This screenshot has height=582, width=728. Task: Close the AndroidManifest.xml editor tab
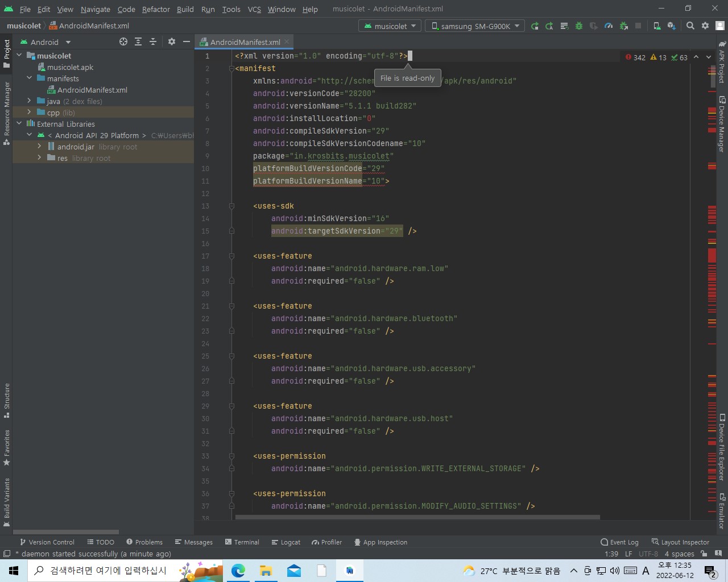pos(287,42)
